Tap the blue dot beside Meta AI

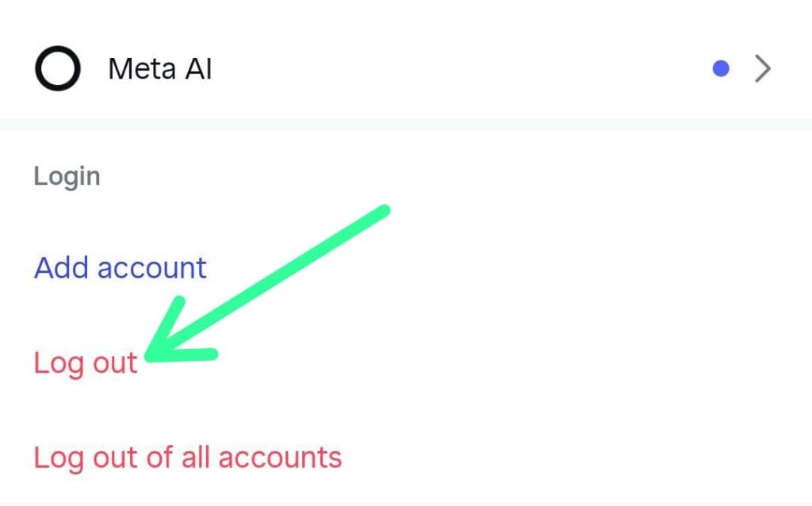pyautogui.click(x=721, y=69)
